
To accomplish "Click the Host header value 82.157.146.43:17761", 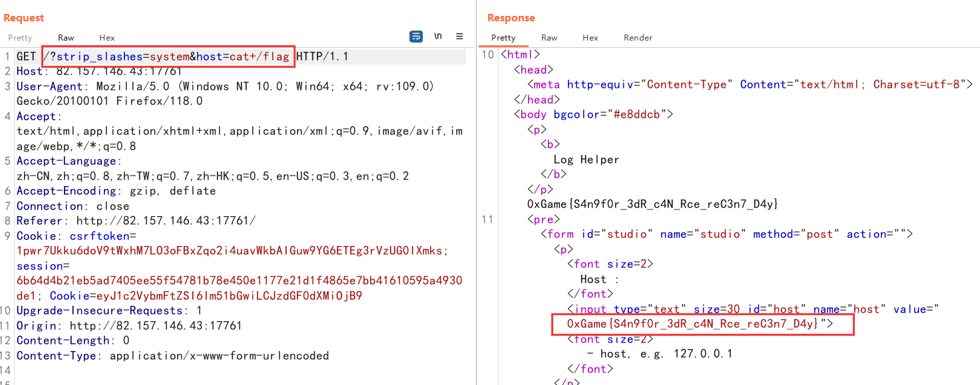I will tap(119, 72).
